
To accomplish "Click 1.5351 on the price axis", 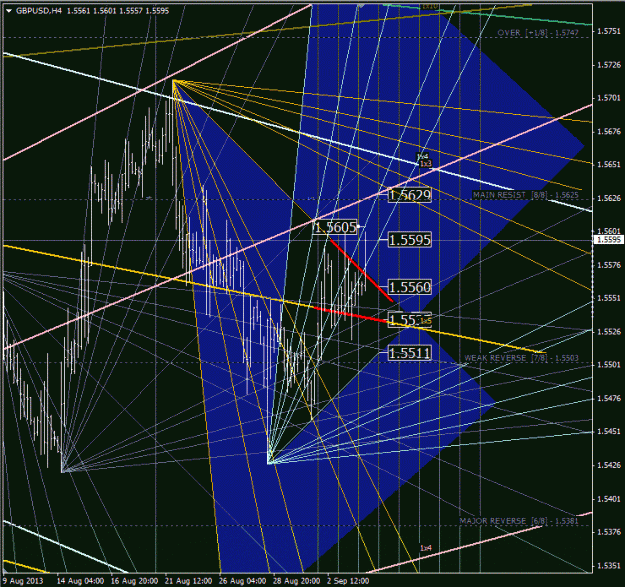I will click(x=609, y=565).
